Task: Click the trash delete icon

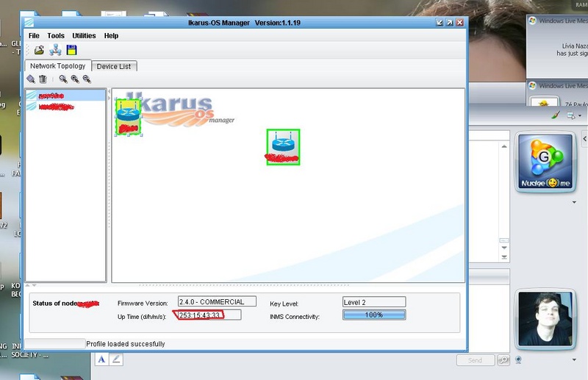Action: [43, 79]
